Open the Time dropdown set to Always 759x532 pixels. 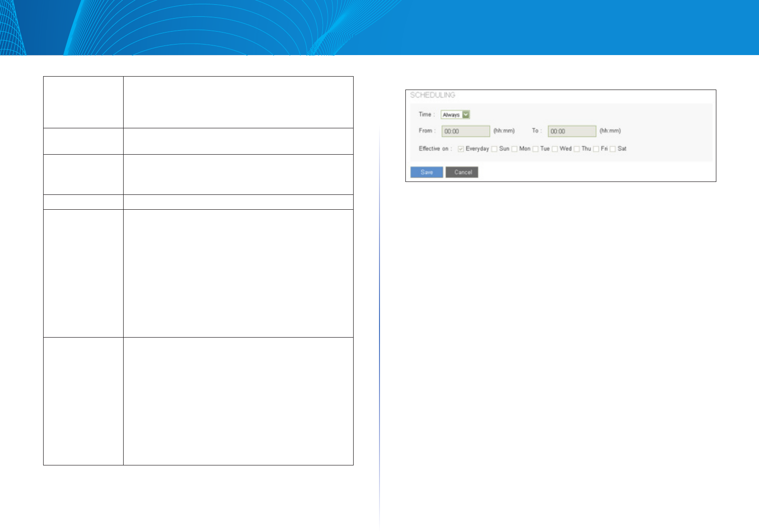(x=455, y=115)
